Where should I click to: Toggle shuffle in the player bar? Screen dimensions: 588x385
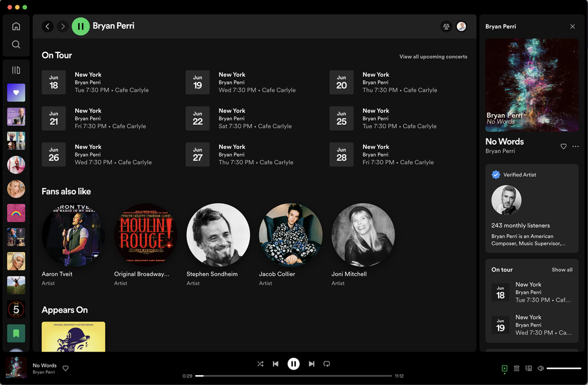(x=260, y=364)
